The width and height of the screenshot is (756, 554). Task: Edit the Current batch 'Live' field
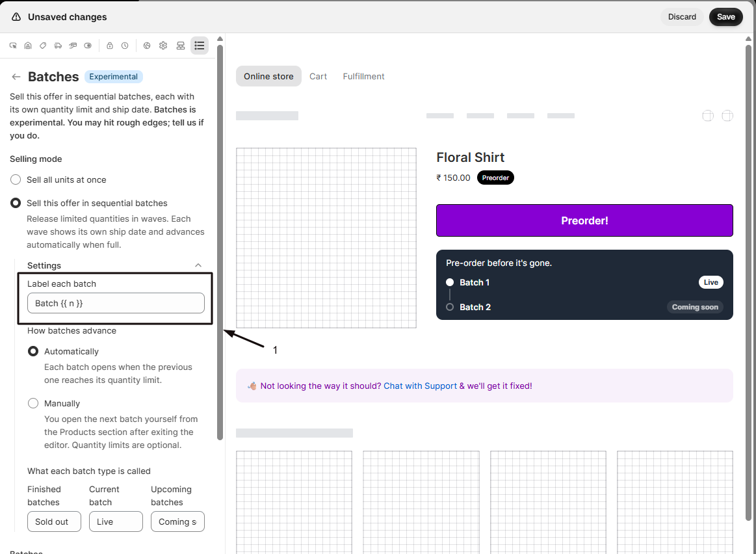click(116, 521)
